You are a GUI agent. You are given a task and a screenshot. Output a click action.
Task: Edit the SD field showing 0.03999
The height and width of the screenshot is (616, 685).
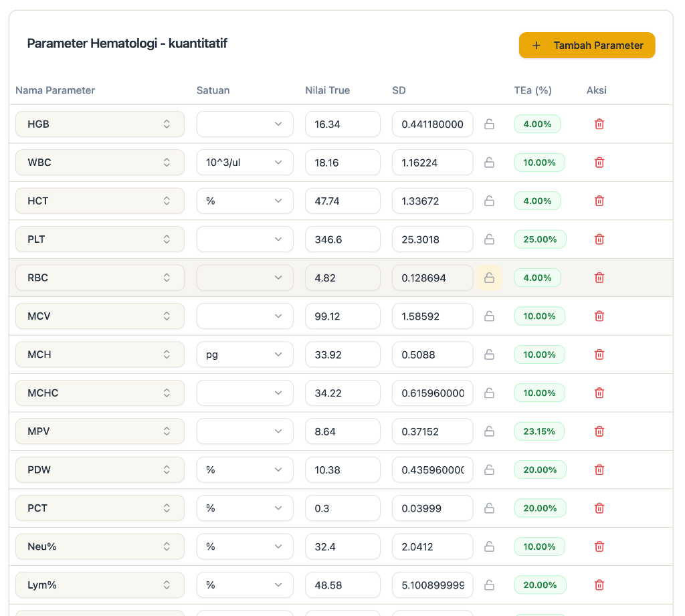tap(433, 508)
